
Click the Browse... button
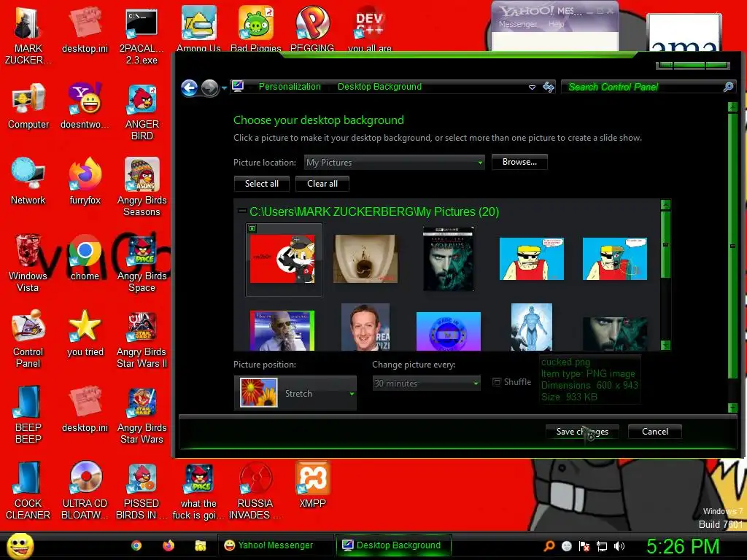[519, 162]
